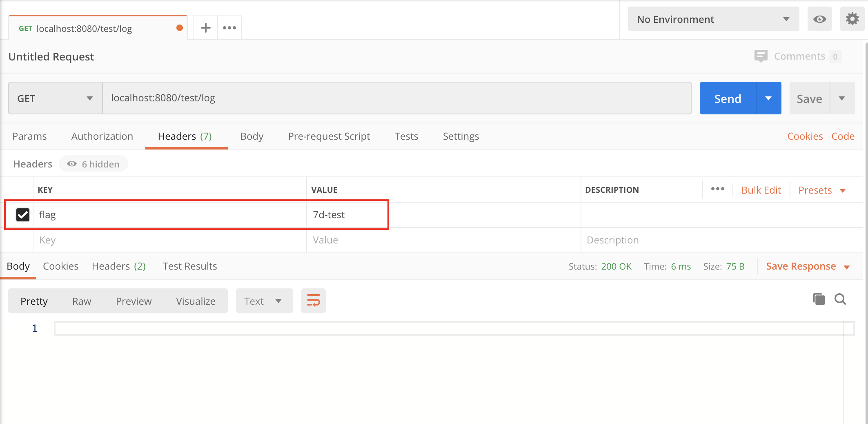The width and height of the screenshot is (868, 424).
Task: Open tab options three-dot menu
Action: (229, 28)
